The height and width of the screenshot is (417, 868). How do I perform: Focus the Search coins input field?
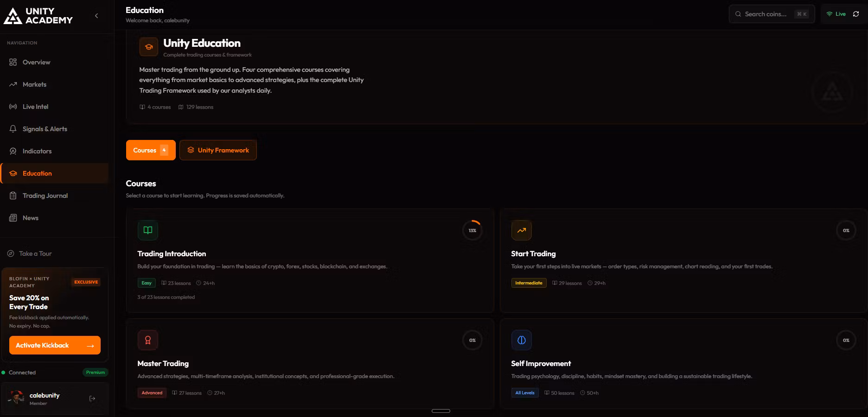(x=766, y=14)
